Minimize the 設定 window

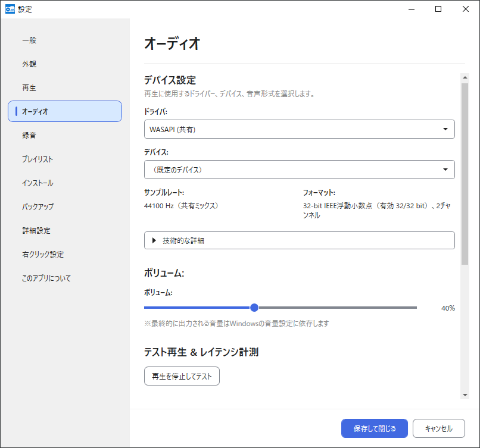coord(412,9)
